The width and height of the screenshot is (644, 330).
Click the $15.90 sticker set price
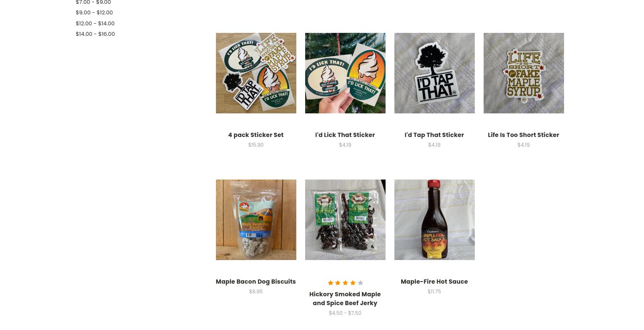[x=256, y=145]
